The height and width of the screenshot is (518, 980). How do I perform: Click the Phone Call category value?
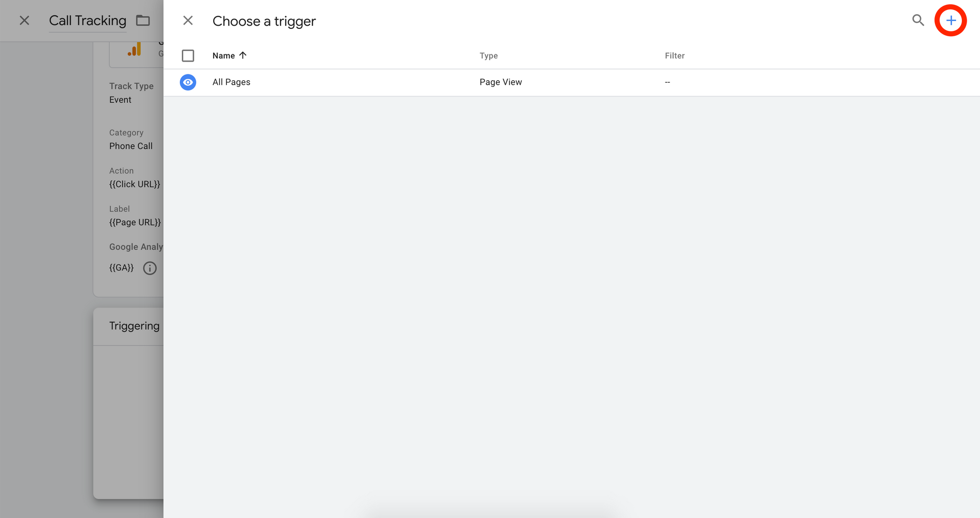pos(131,146)
